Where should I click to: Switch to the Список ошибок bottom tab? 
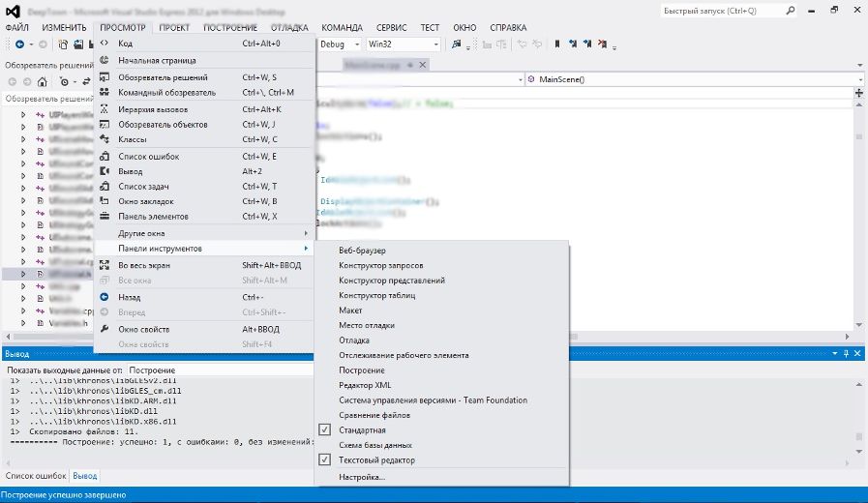36,476
